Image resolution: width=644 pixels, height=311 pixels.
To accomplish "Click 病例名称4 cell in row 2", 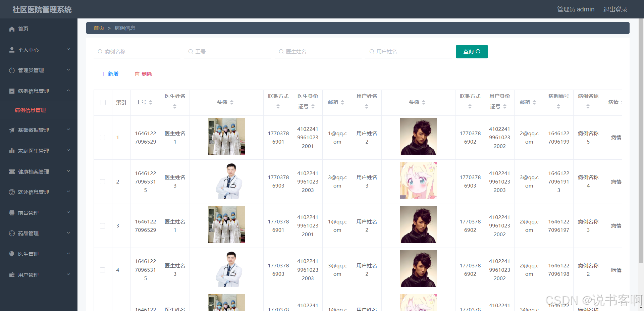I will coord(588,182).
